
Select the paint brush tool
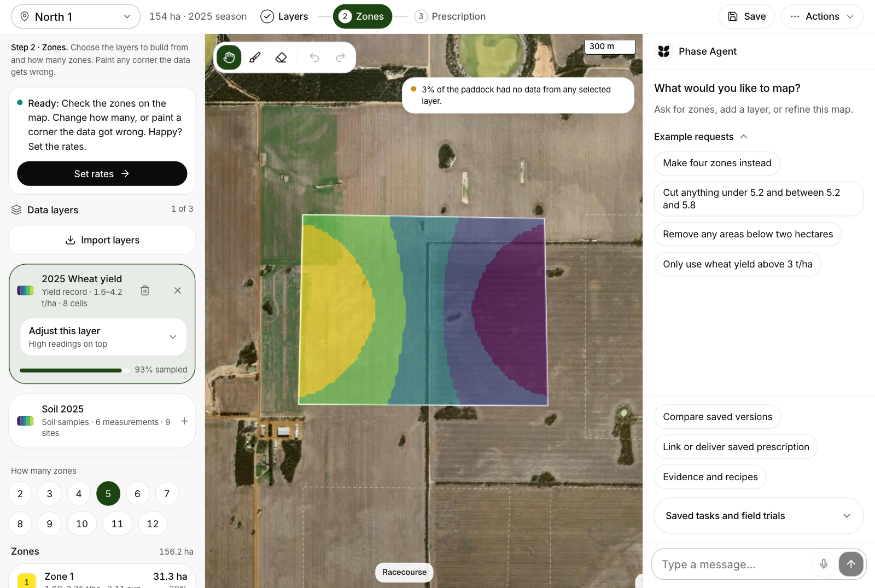(255, 57)
